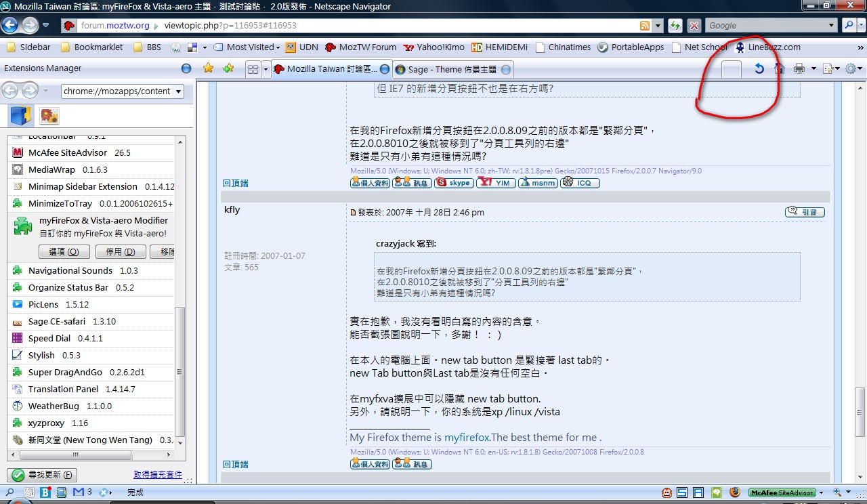This screenshot has height=504, width=867.
Task: Click the yellow star bookmark icon
Action: 209,68
